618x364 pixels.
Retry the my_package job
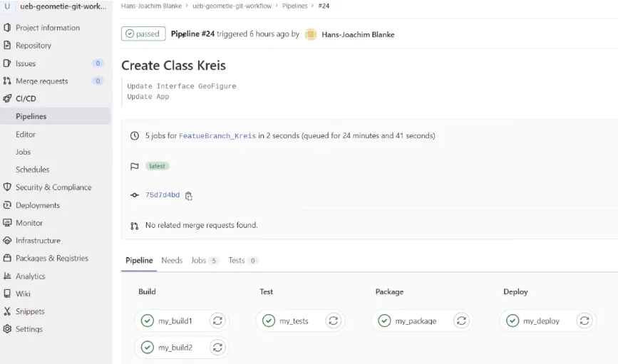461,321
